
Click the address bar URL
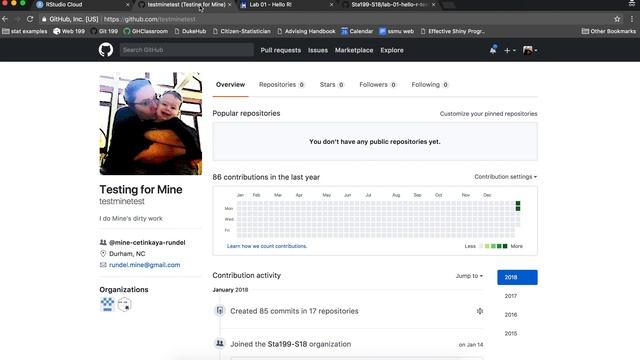149,19
